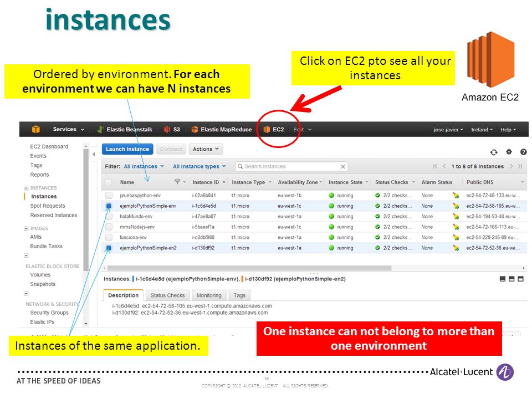Open table settings with the gear icon

(509, 152)
